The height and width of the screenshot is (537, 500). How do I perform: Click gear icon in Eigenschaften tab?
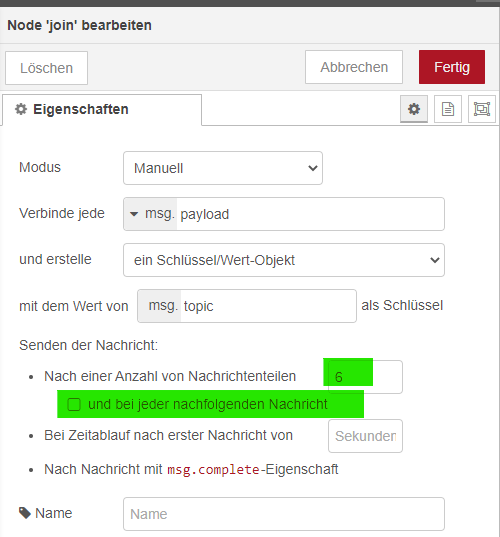tap(21, 109)
